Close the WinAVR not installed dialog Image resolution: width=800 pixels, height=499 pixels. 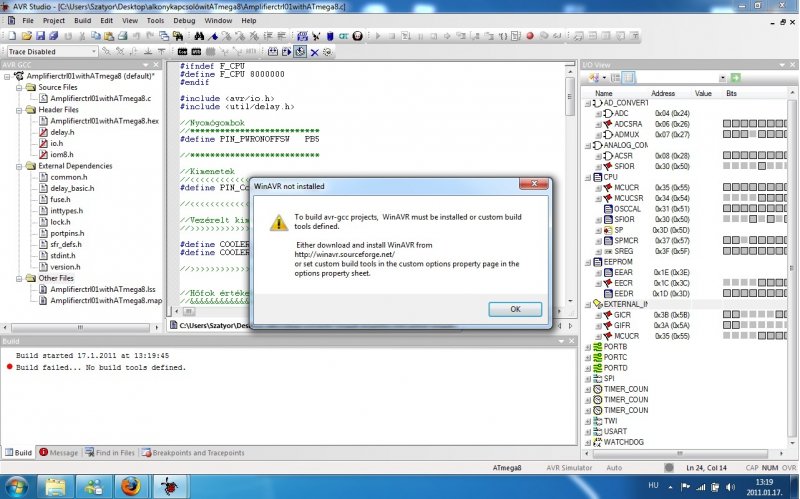click(534, 184)
